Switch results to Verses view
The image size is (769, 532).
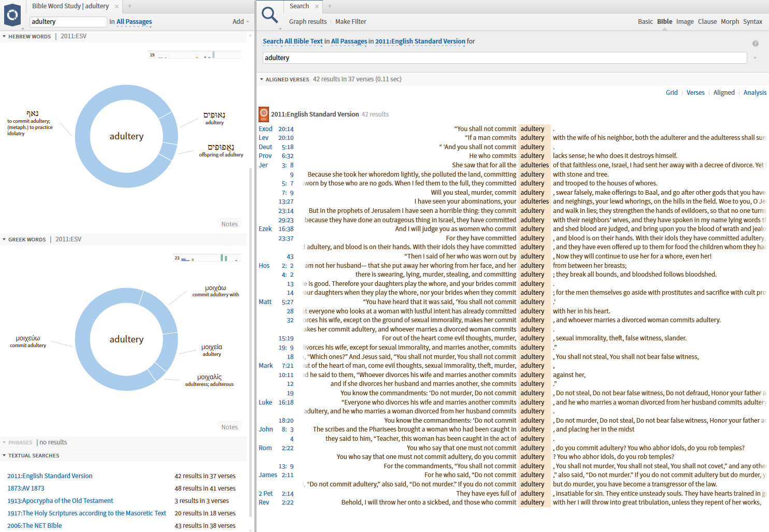click(695, 93)
